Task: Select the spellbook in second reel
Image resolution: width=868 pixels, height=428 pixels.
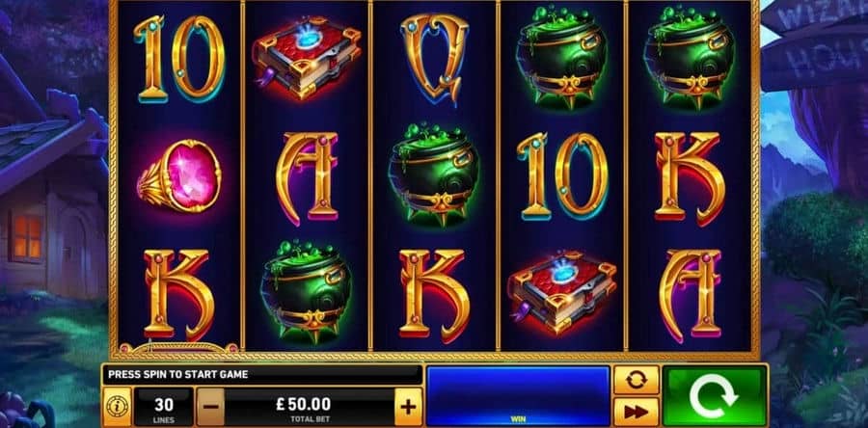Action: [308, 60]
